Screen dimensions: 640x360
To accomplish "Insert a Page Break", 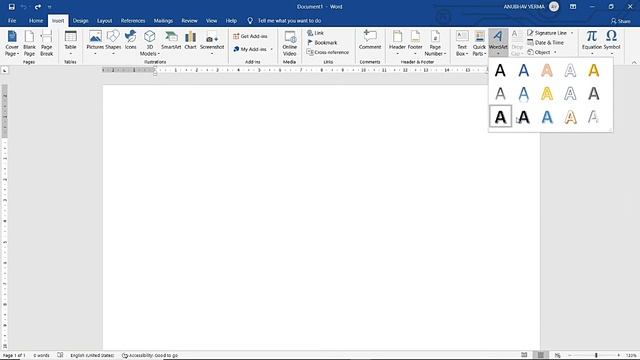I will (x=47, y=43).
